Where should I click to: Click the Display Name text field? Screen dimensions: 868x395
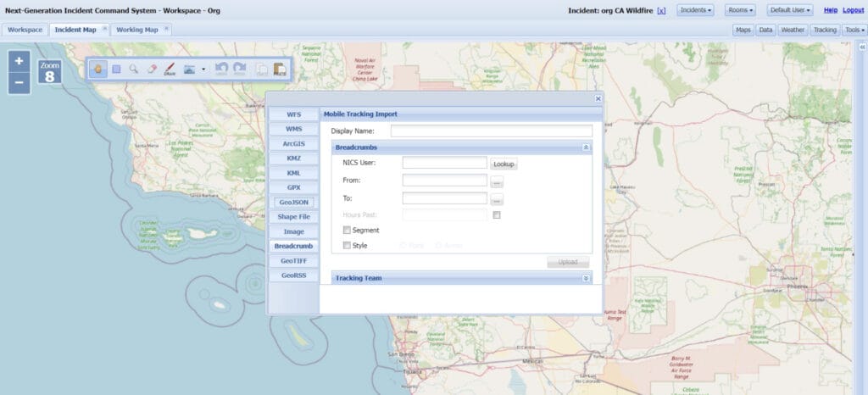pyautogui.click(x=491, y=131)
